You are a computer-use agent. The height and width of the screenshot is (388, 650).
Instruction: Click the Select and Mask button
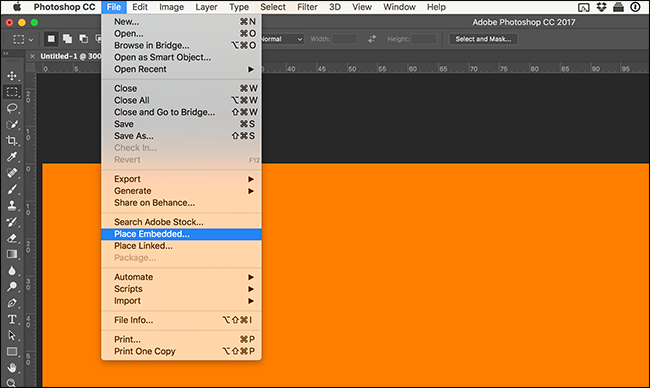[483, 39]
